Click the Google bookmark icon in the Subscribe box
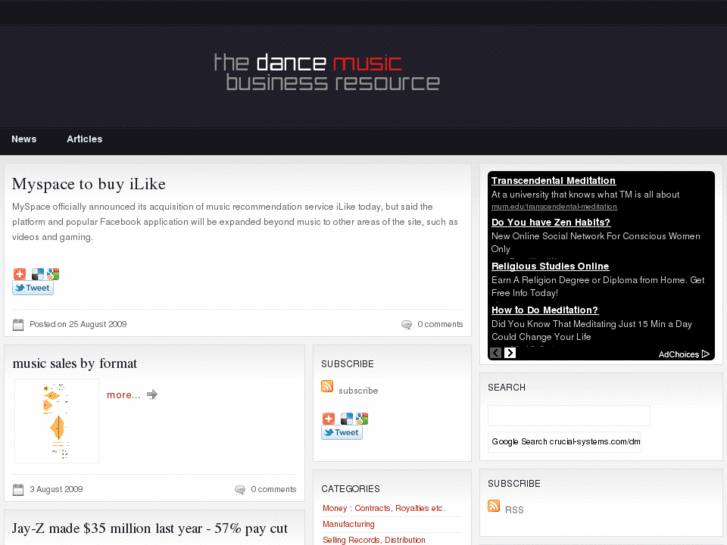The height and width of the screenshot is (545, 727). click(x=362, y=419)
